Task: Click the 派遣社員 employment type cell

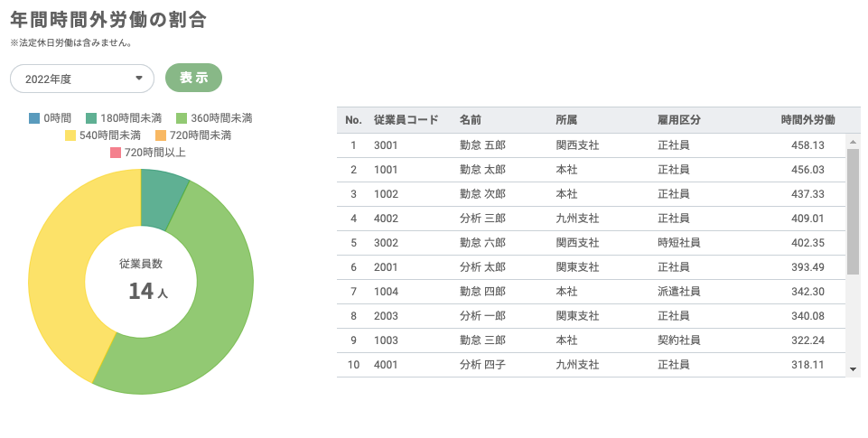Action: click(x=678, y=292)
